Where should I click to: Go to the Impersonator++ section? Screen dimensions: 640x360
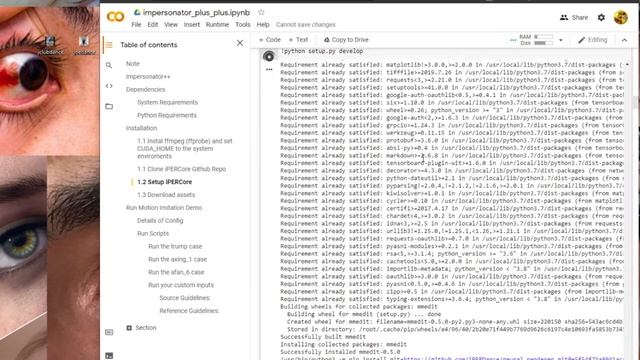click(x=148, y=77)
